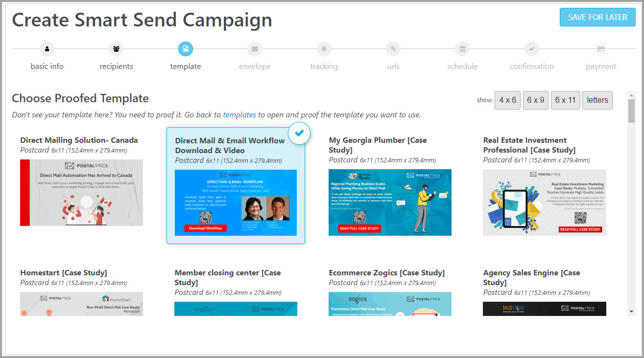The width and height of the screenshot is (644, 358).
Task: Deselect the checkmark on the Workflow template
Action: [299, 133]
